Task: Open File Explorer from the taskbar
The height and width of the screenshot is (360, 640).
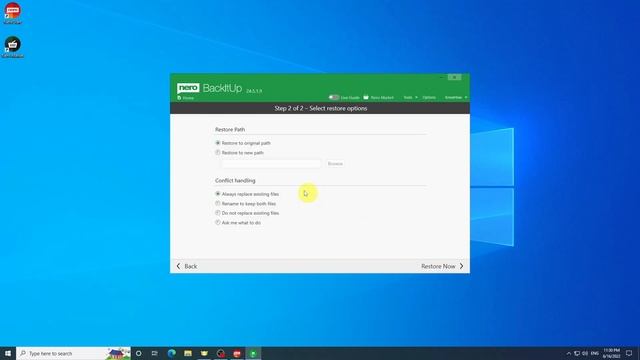Action: click(x=188, y=353)
